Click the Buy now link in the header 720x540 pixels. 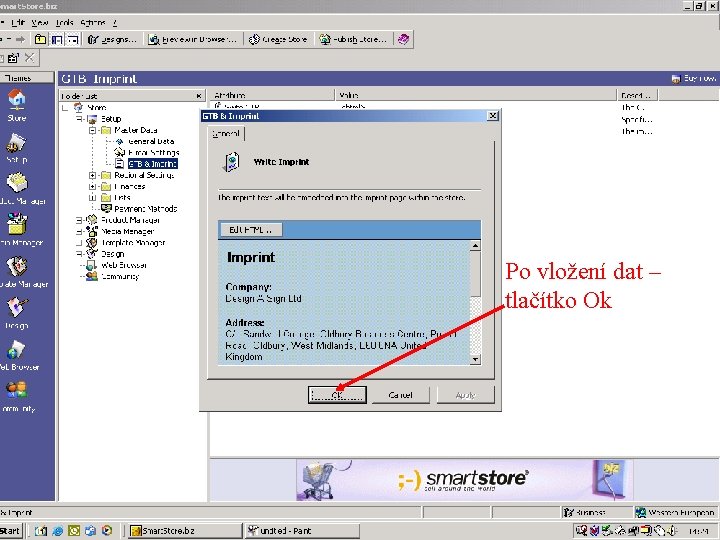coord(693,79)
